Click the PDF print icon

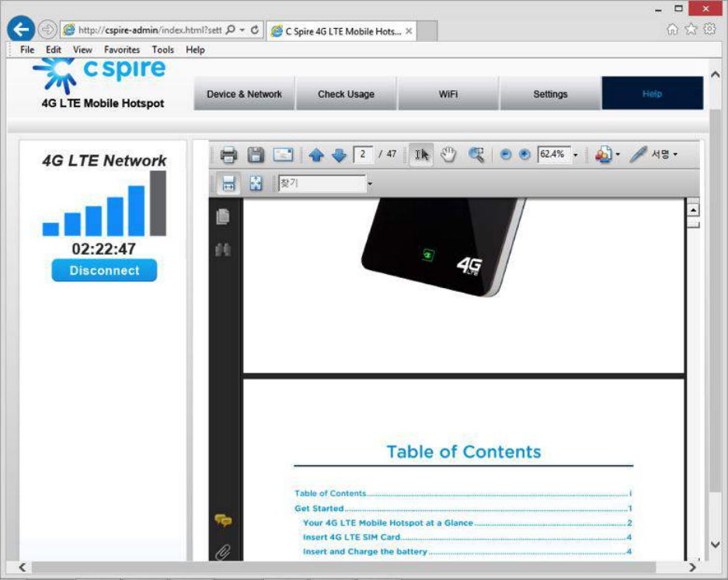pyautogui.click(x=228, y=155)
